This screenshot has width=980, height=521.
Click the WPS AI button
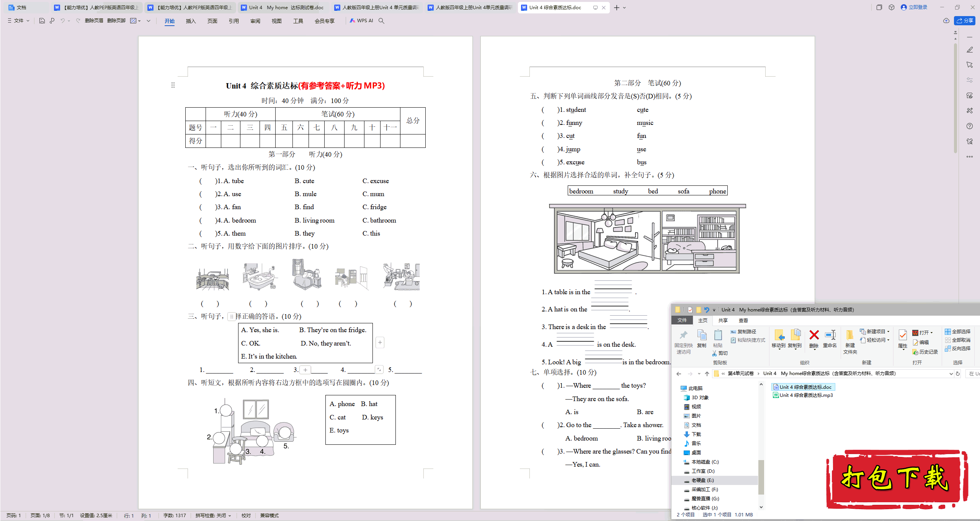(x=361, y=21)
